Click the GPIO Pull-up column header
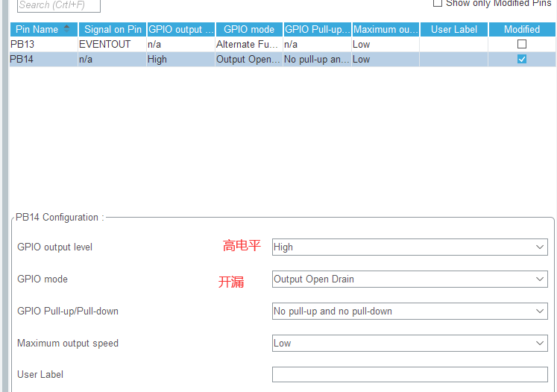The image size is (557, 392). 317,29
